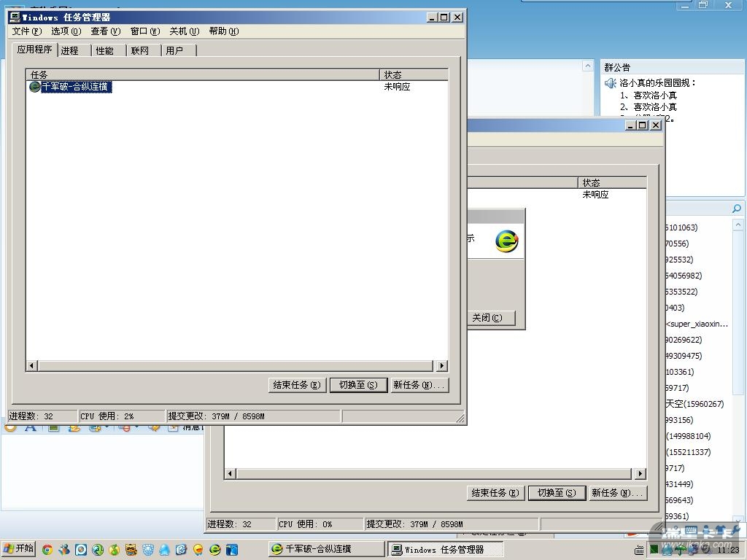747x560 pixels.
Task: Click the keyboard input method tray icon
Action: (x=639, y=551)
